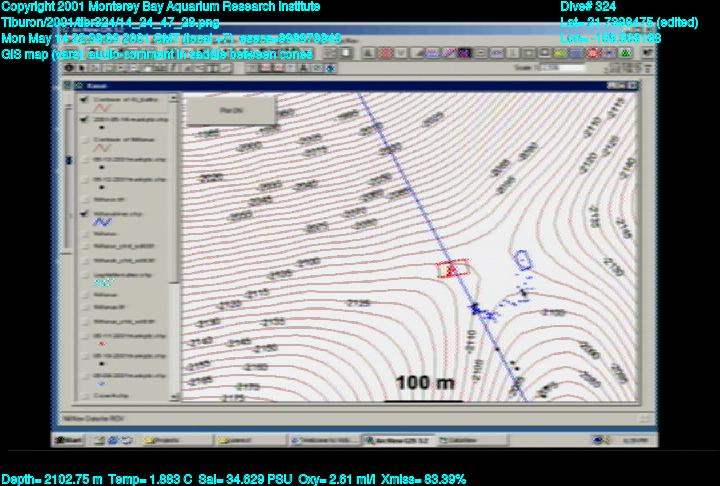Toggle the checkbox of the blue line theme
720x486 pixels.
[84, 214]
